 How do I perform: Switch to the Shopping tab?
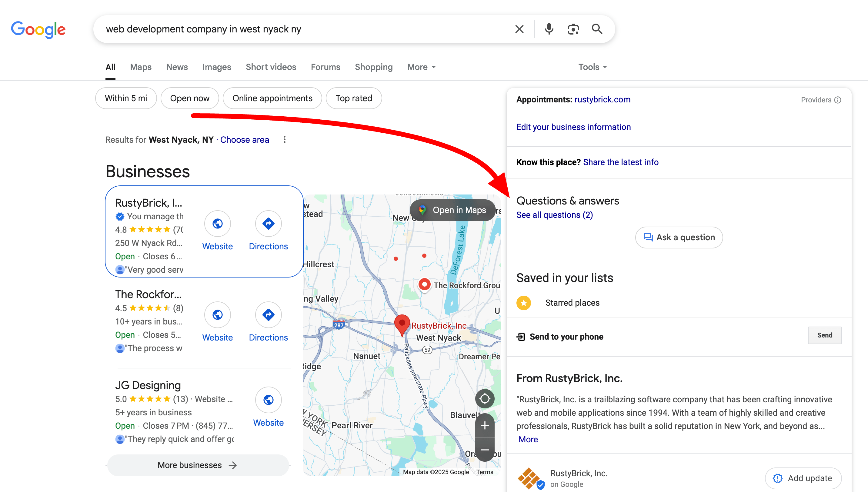[x=373, y=67]
